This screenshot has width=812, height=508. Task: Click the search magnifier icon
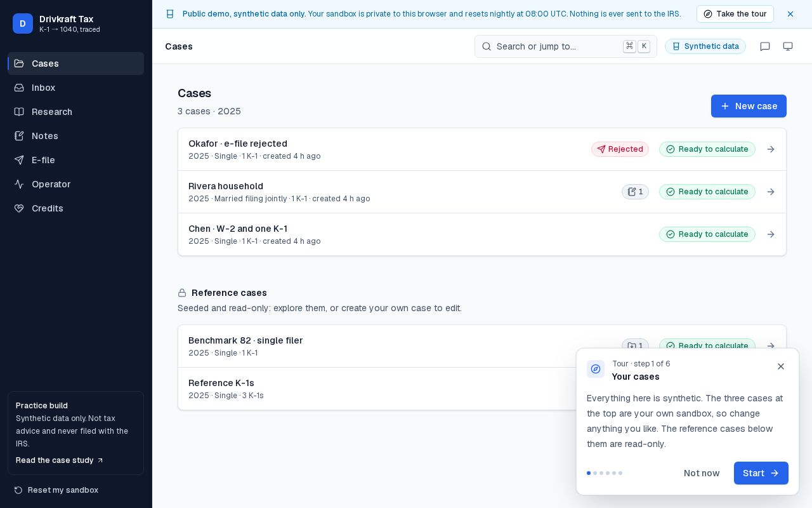pos(487,46)
